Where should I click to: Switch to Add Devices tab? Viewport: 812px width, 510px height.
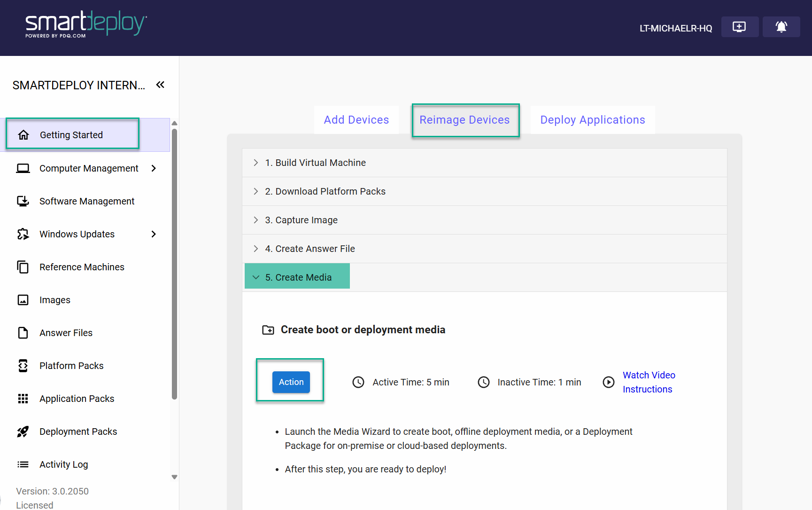click(x=356, y=120)
